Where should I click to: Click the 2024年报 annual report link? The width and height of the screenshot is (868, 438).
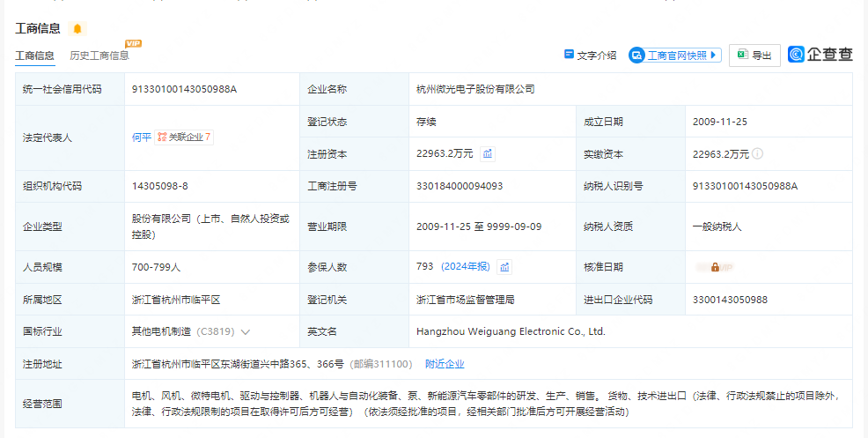click(x=466, y=266)
